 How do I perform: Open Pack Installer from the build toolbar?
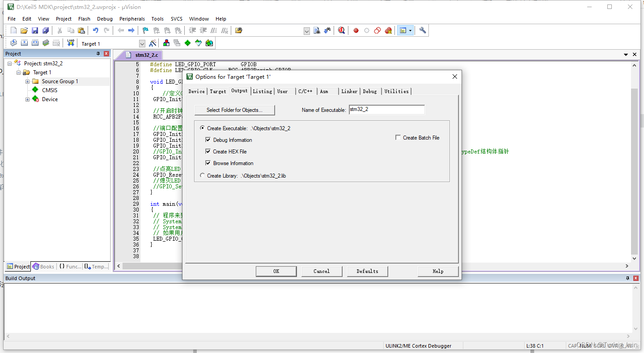point(209,43)
